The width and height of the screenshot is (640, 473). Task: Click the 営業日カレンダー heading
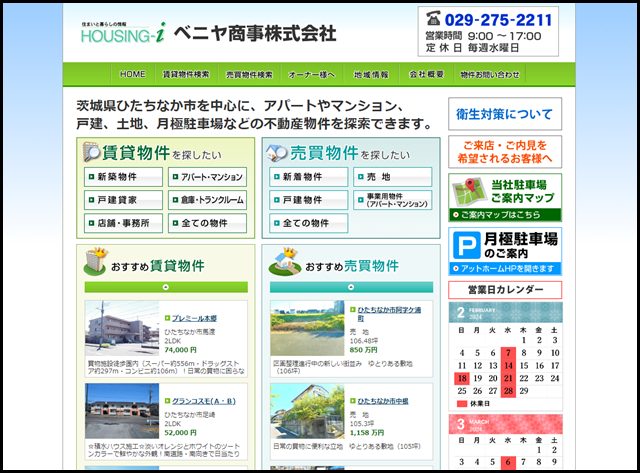(505, 290)
